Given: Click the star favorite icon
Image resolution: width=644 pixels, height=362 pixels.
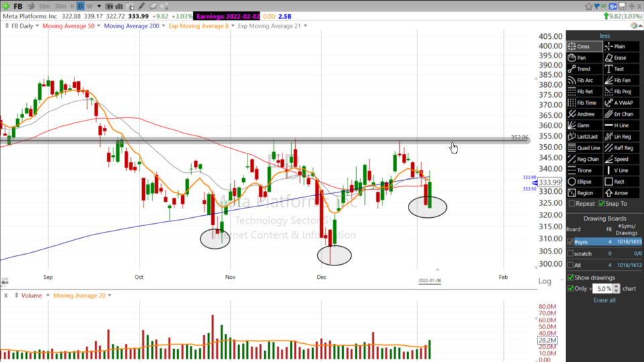Looking at the screenshot, I should (x=588, y=6).
